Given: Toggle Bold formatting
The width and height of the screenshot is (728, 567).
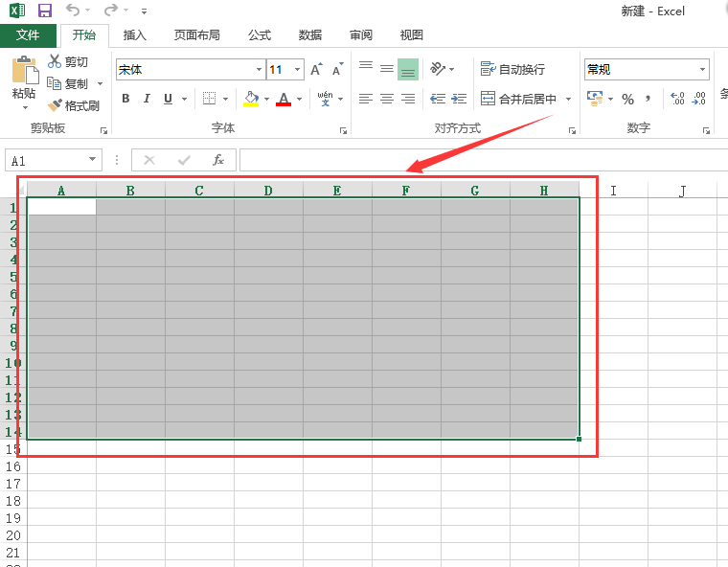Looking at the screenshot, I should click(125, 99).
